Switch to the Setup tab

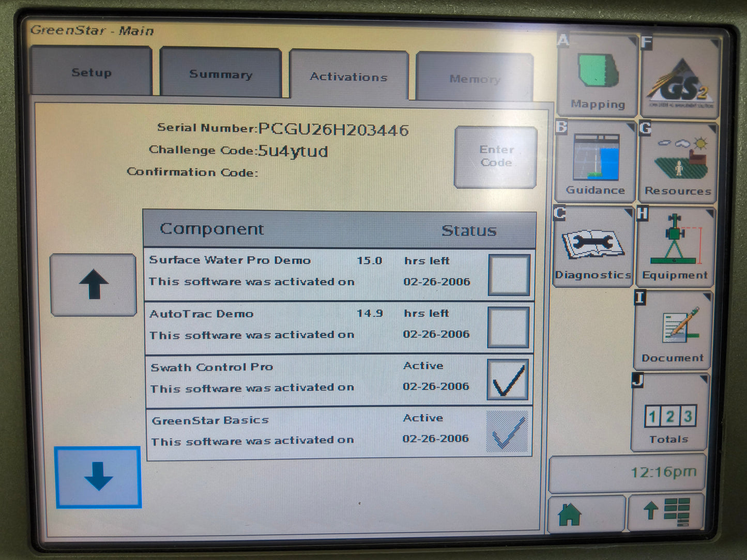[91, 71]
